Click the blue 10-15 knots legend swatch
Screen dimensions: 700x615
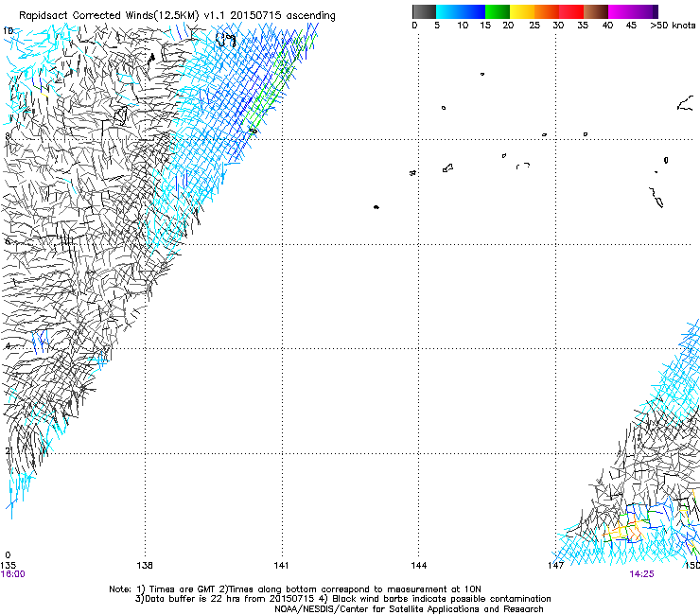473,11
